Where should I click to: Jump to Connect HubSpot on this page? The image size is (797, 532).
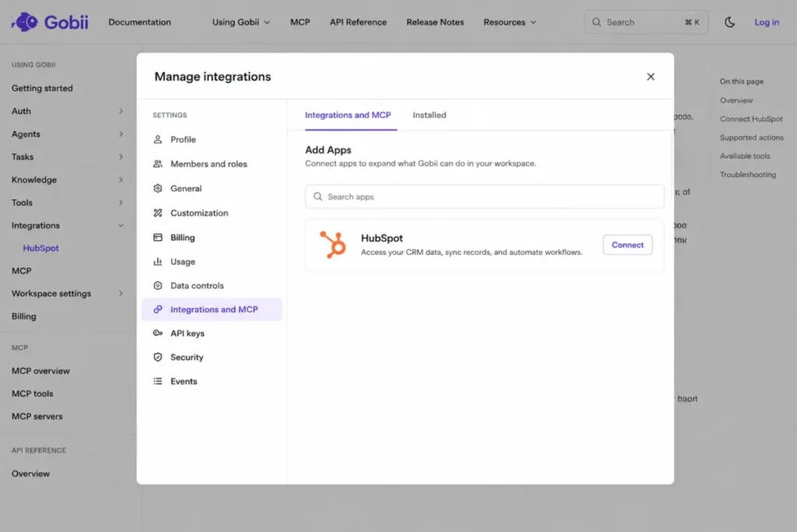coord(751,119)
